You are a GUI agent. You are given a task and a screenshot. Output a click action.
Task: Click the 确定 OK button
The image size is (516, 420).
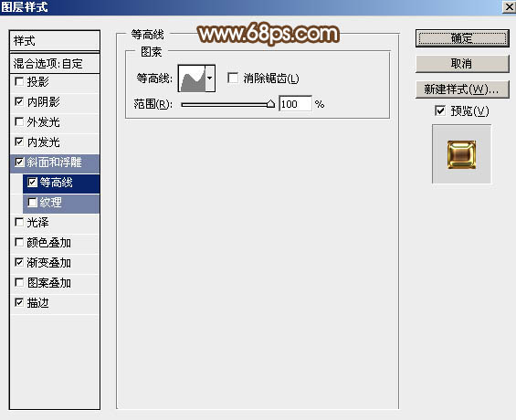tap(462, 38)
